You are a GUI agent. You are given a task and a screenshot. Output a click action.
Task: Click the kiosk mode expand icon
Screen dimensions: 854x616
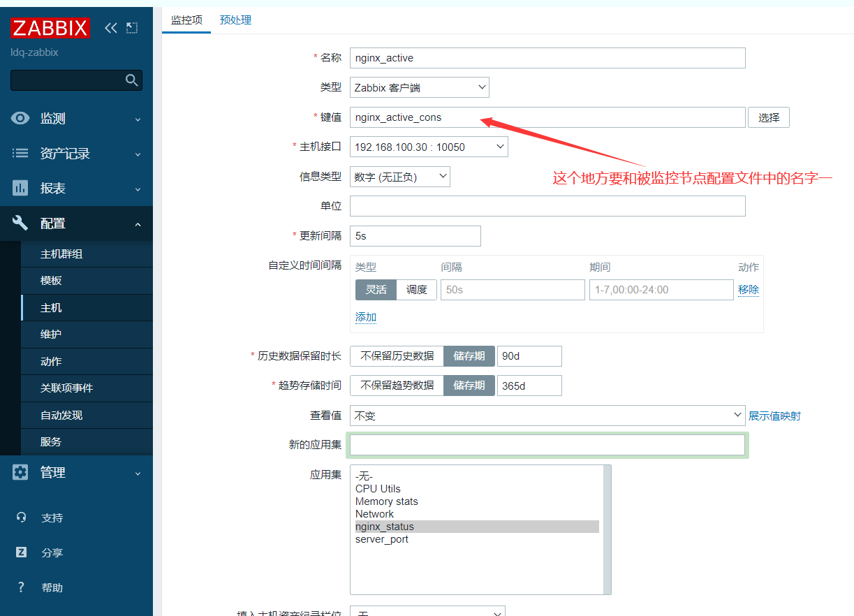[x=132, y=28]
